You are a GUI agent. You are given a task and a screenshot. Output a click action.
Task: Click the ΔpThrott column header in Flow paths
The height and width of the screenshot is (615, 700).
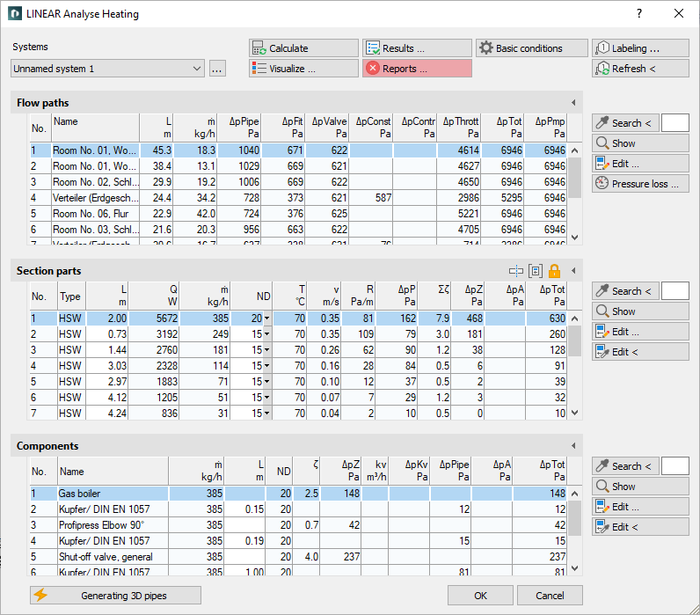point(459,128)
